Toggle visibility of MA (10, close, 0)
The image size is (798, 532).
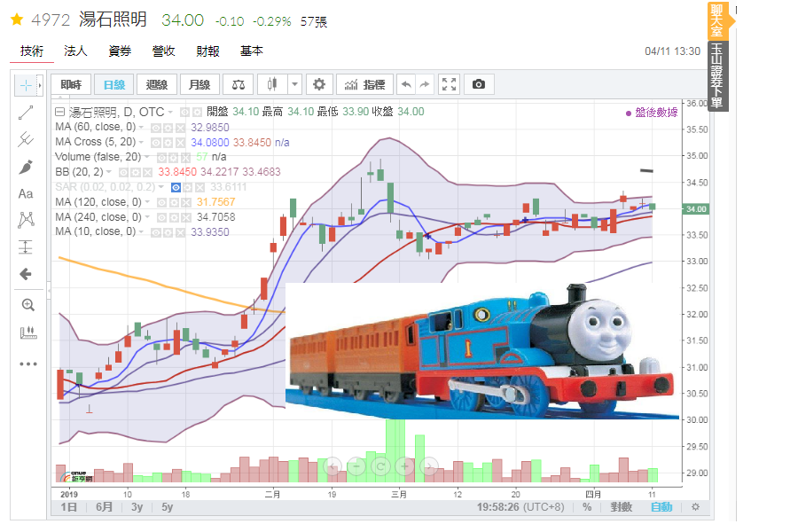point(156,232)
